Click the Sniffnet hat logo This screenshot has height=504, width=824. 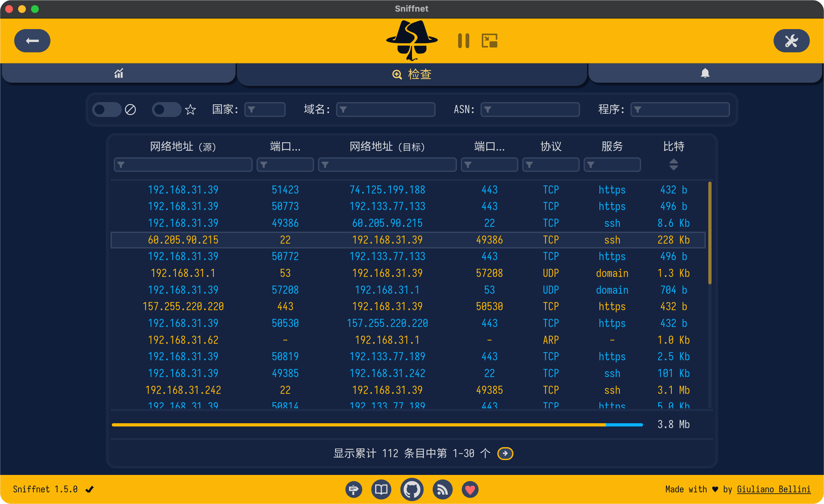412,40
